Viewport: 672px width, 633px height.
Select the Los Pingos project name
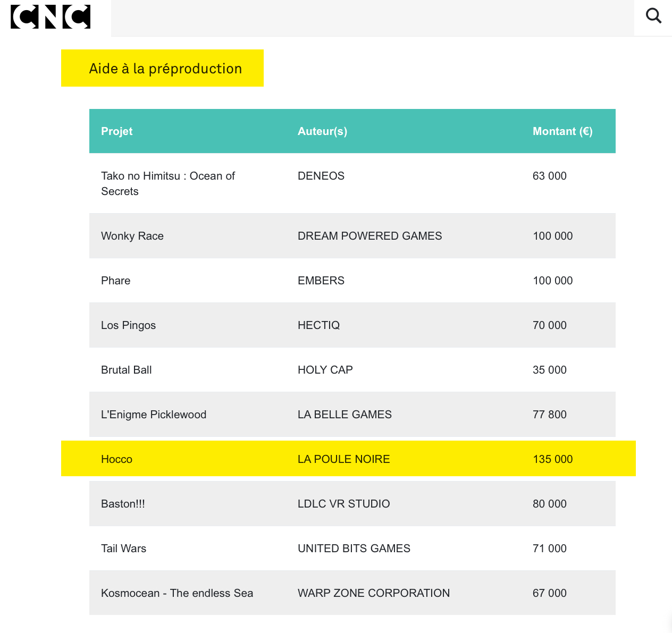[x=129, y=325]
